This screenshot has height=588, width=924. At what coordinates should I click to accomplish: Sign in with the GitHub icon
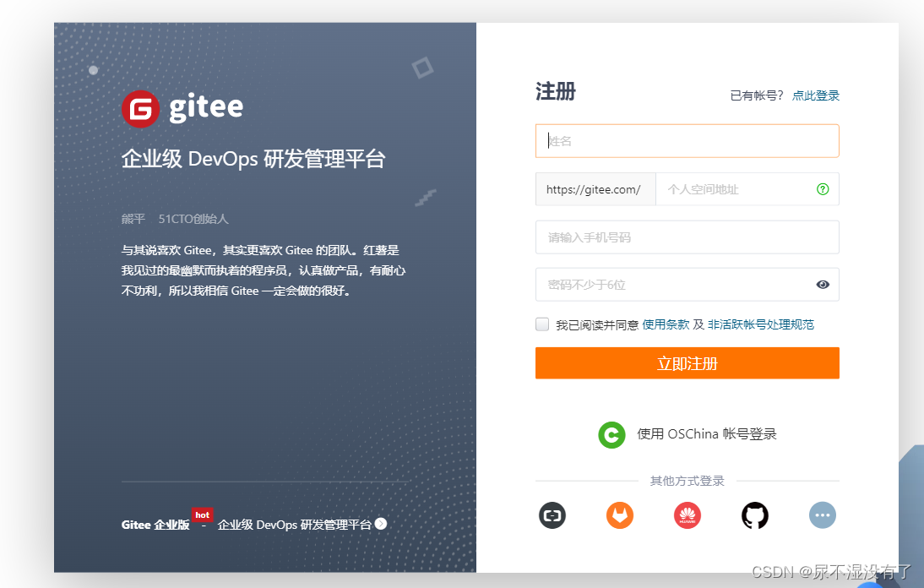(755, 515)
